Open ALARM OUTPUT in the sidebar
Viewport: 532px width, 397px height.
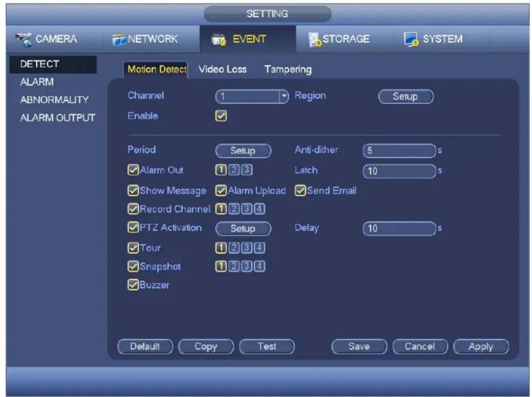coord(58,118)
